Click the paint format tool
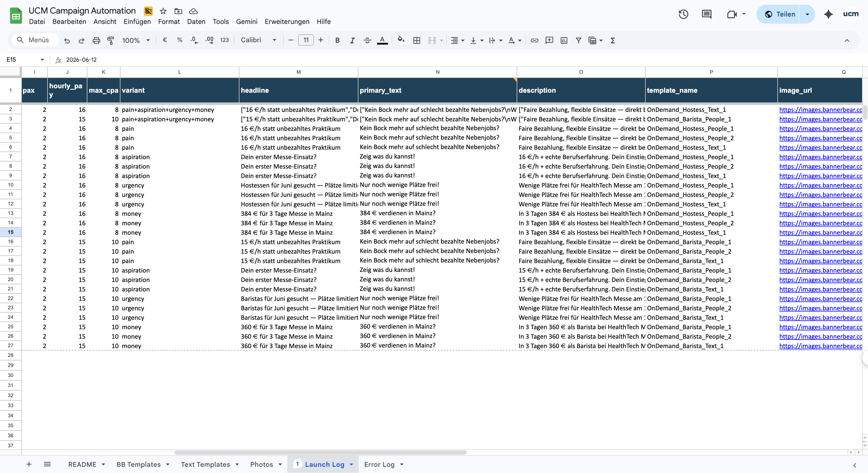The image size is (868, 473). pyautogui.click(x=110, y=40)
